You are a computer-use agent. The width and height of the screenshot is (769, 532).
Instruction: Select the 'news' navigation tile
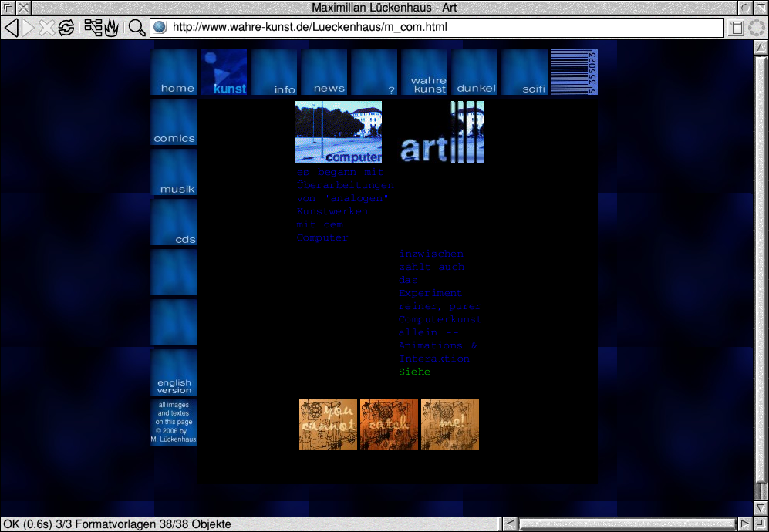(324, 72)
